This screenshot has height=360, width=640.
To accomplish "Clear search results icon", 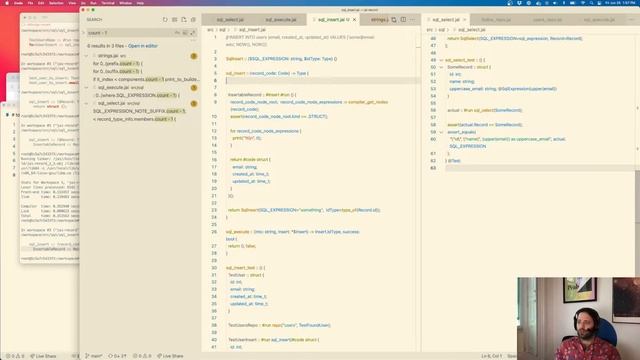I will [x=174, y=20].
